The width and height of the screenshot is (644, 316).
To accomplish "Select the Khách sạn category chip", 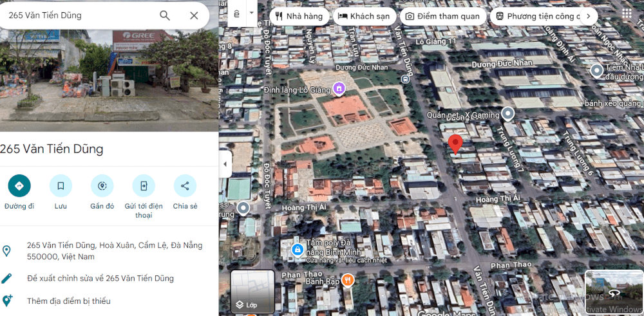I will [365, 16].
